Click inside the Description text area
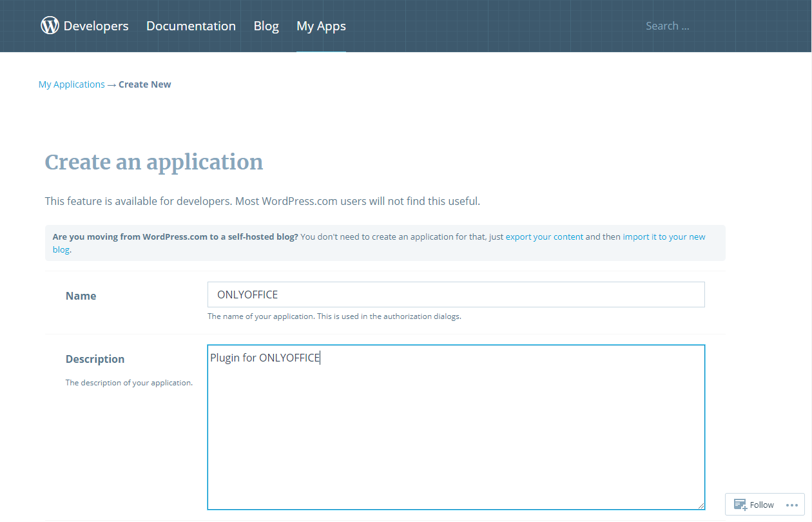This screenshot has height=522, width=812. 456,427
